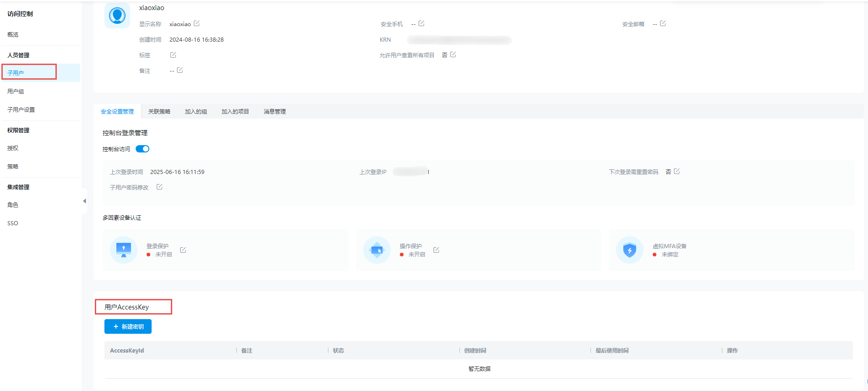Image resolution: width=868 pixels, height=391 pixels.
Task: Click the create new access key button
Action: (128, 326)
